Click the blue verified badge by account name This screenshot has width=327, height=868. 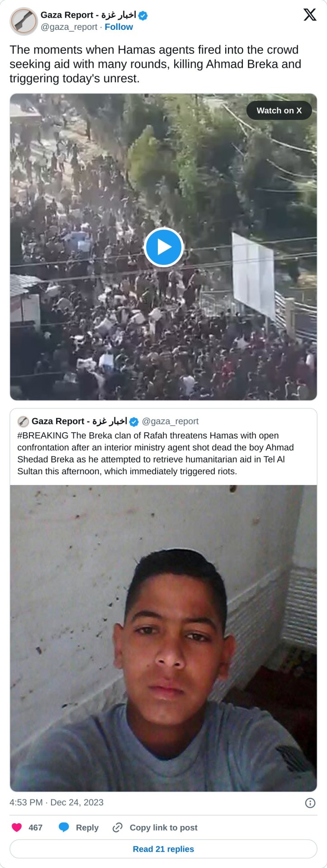pos(143,15)
